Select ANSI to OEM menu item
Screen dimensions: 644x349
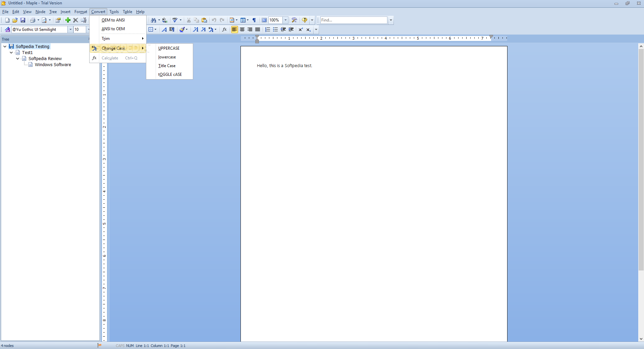pos(118,29)
